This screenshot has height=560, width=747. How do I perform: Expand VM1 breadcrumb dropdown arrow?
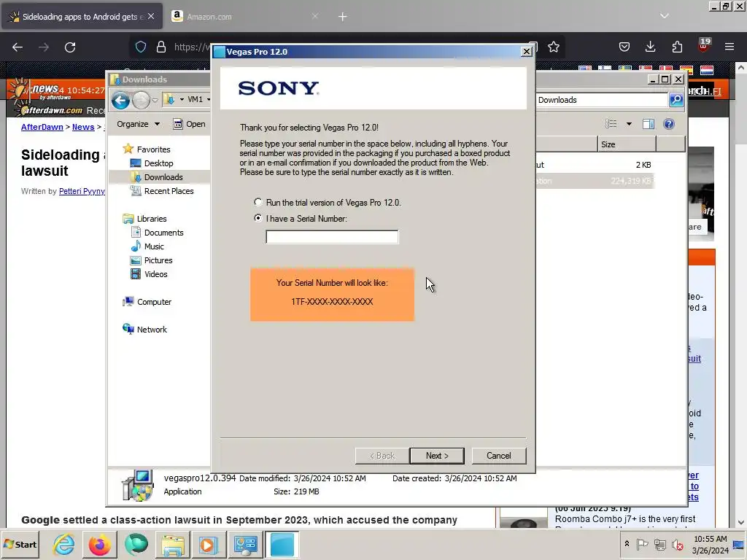tap(208, 99)
